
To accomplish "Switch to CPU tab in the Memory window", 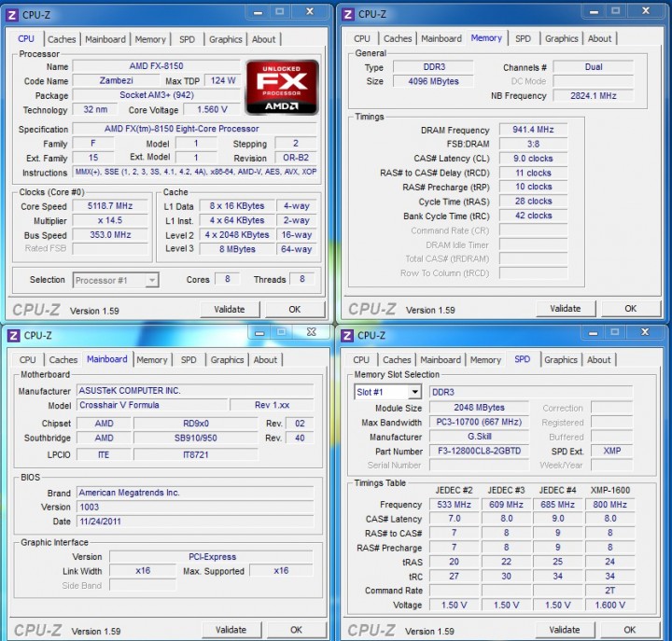I will click(362, 38).
